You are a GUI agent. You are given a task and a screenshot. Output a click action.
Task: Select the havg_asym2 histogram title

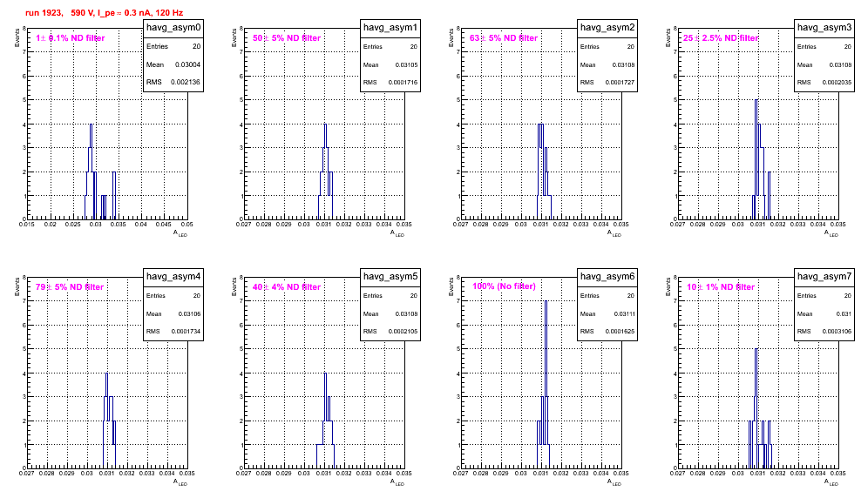607,28
